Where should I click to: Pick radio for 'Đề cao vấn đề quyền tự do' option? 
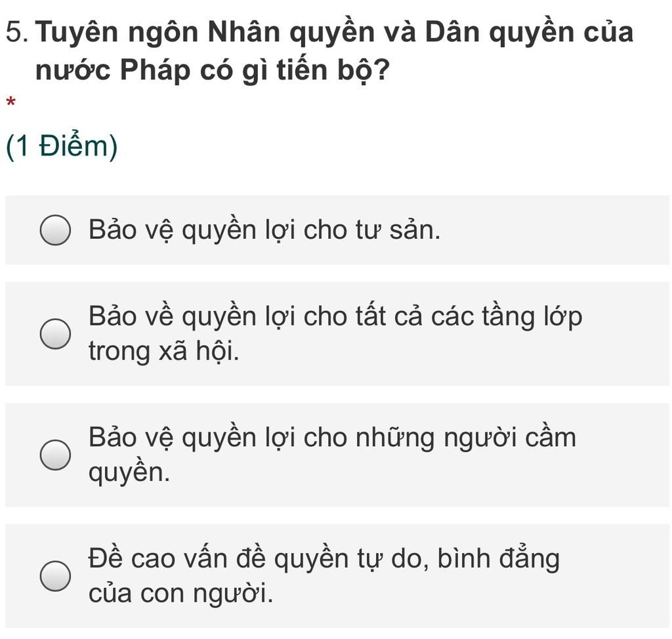[56, 577]
